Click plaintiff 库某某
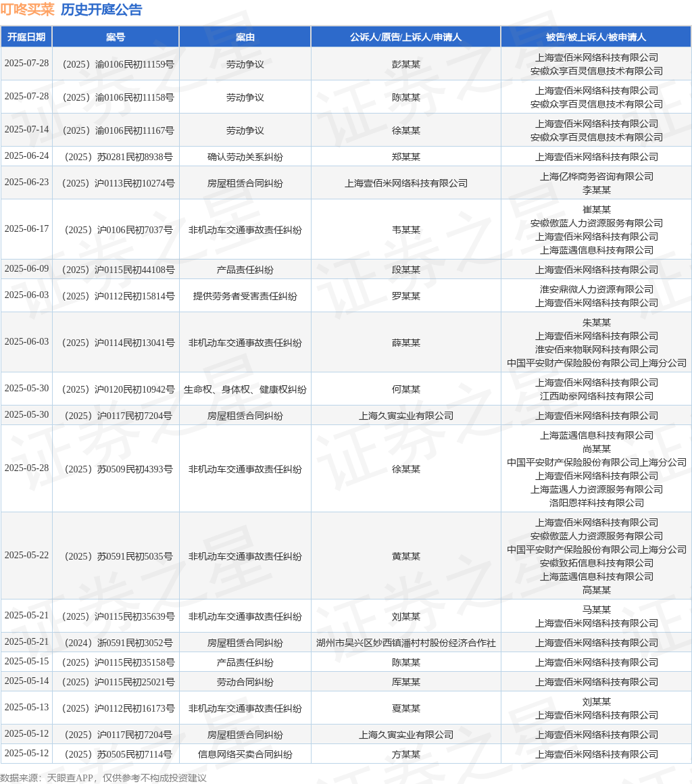Image resolution: width=692 pixels, height=784 pixels. (x=405, y=681)
